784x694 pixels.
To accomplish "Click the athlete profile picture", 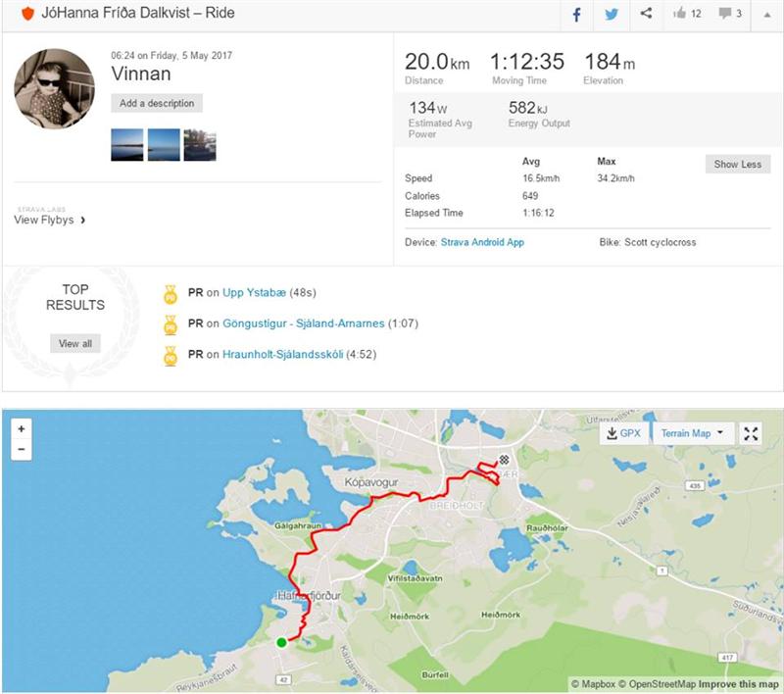I will tap(54, 88).
